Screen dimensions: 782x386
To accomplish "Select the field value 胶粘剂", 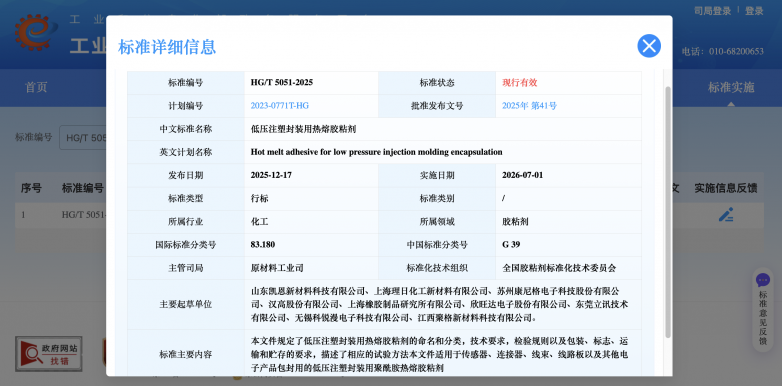I will [x=515, y=221].
